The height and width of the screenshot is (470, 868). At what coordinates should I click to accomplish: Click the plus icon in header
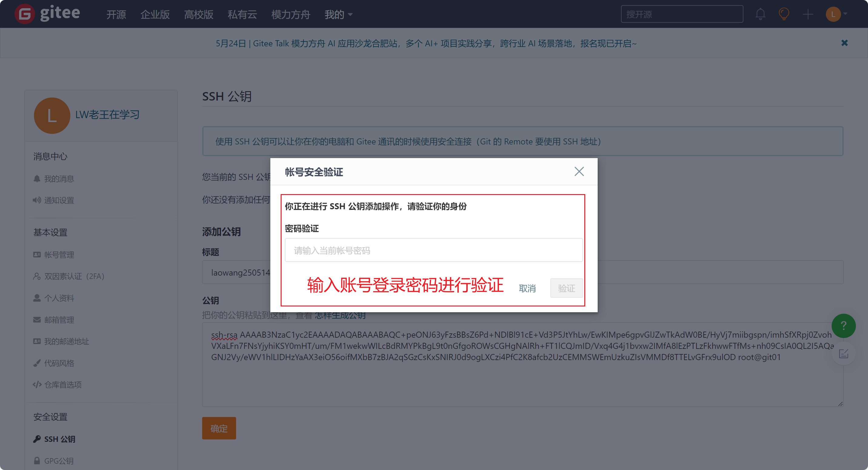coord(808,14)
